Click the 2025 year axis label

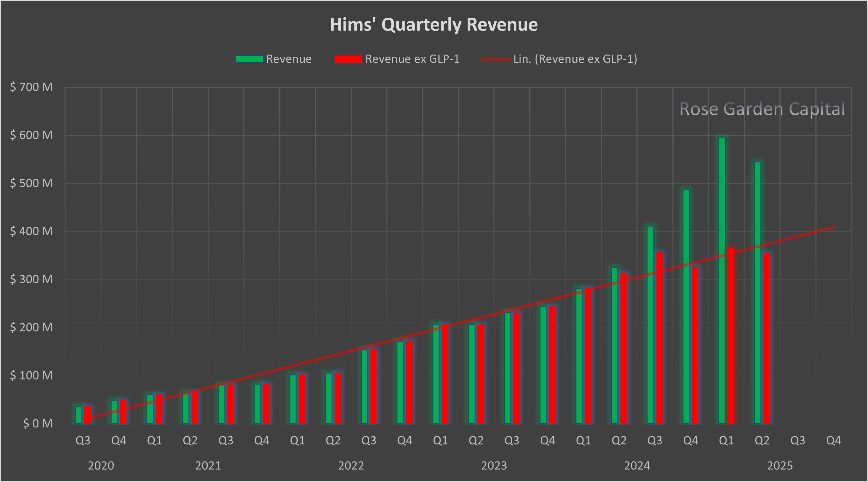[780, 466]
